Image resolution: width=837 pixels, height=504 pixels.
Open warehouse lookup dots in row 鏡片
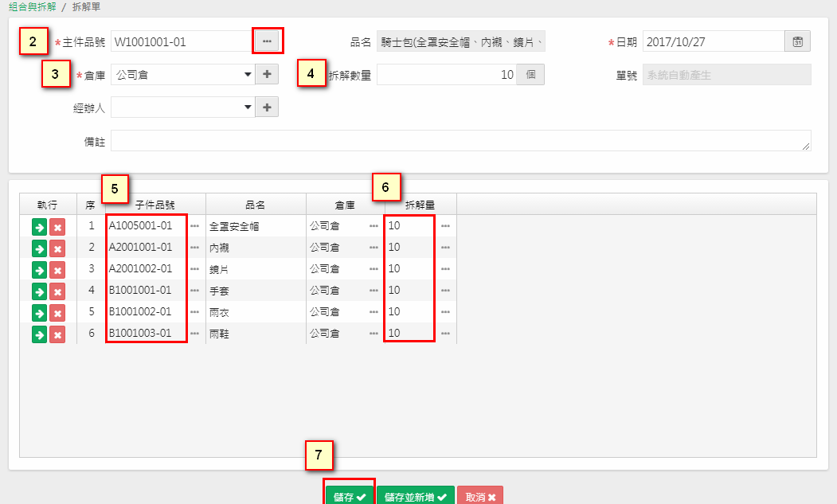tap(374, 268)
